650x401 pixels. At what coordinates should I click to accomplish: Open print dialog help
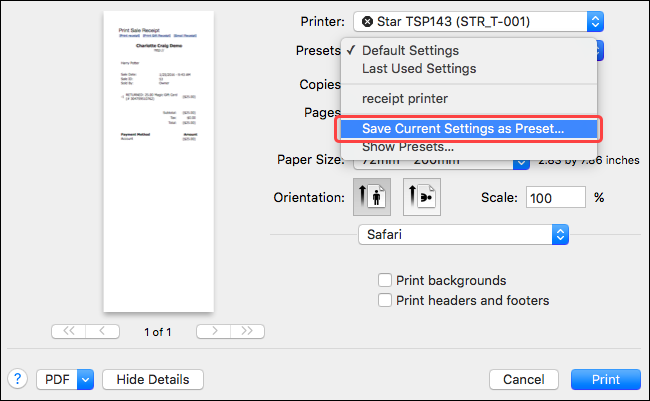[17, 379]
